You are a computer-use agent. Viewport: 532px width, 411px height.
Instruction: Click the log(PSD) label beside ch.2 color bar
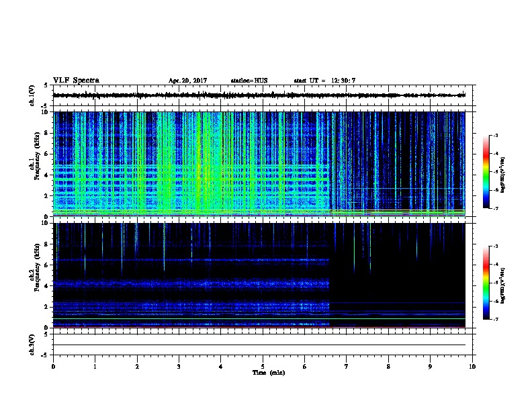(x=503, y=285)
